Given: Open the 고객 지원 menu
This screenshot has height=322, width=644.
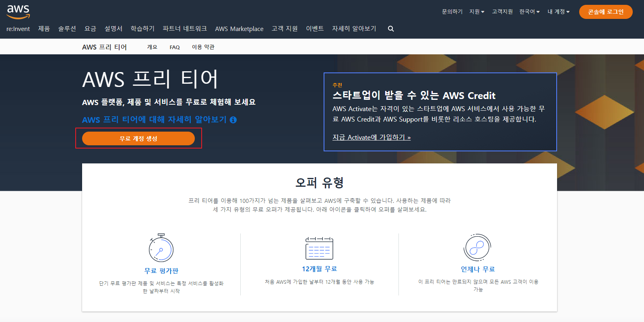Looking at the screenshot, I should coord(285,29).
